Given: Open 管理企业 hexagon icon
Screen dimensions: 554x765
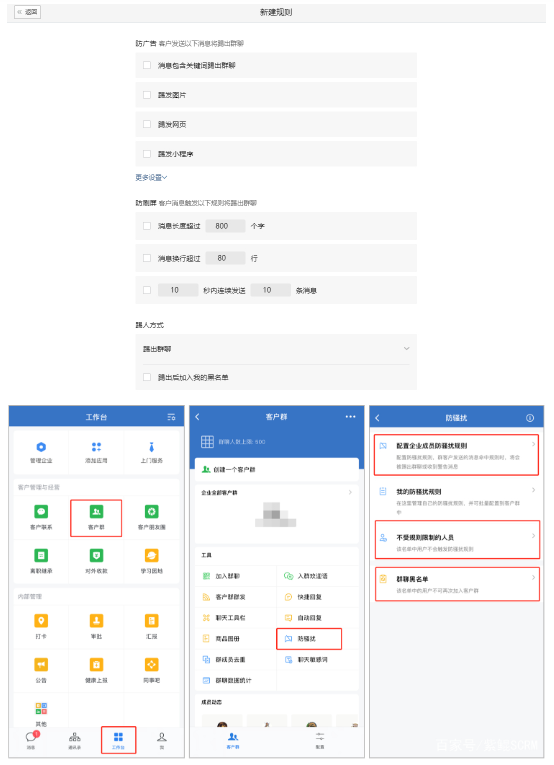Looking at the screenshot, I should point(41,447).
